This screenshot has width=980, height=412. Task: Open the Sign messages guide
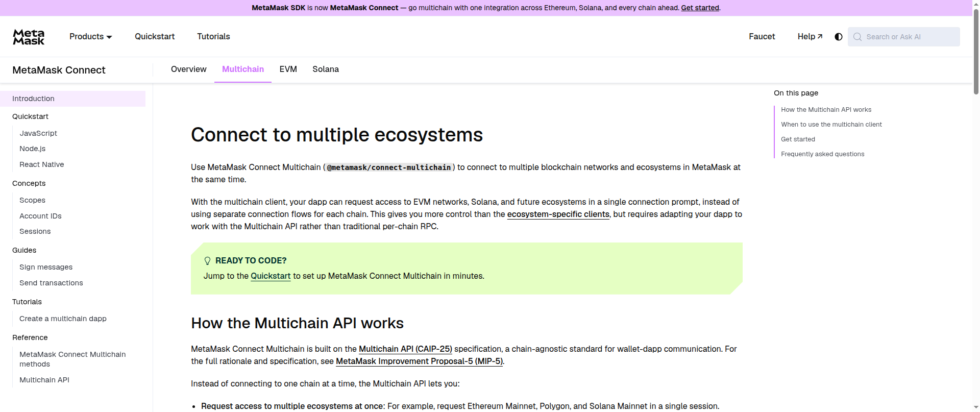(46, 267)
